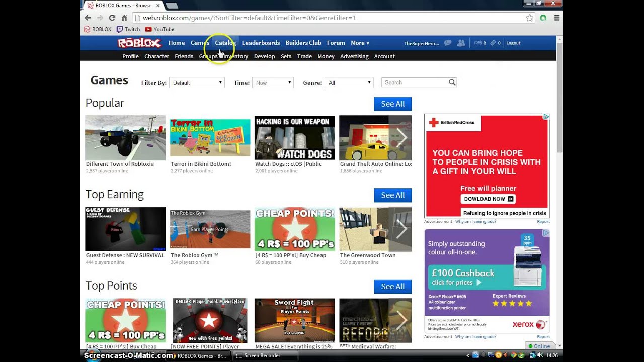Open the Terror in Bikini Bottom thumbnail
Viewport: 644px width, 362px height.
(x=210, y=138)
